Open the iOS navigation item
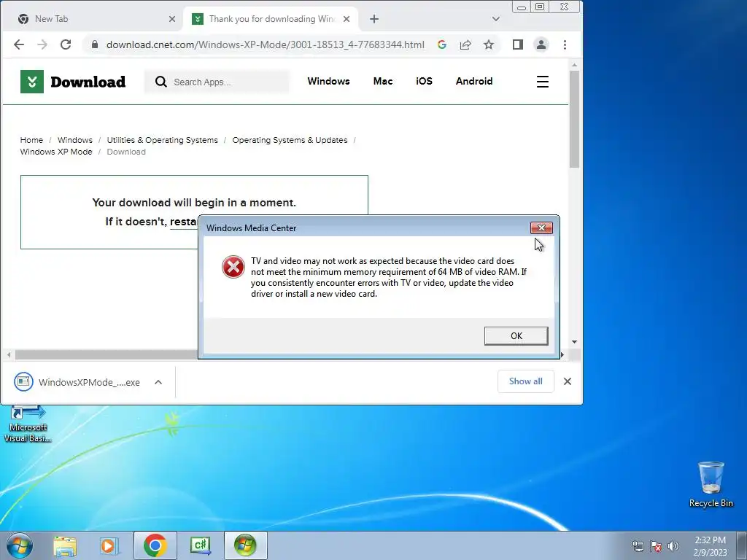This screenshot has width=747, height=560. tap(424, 82)
